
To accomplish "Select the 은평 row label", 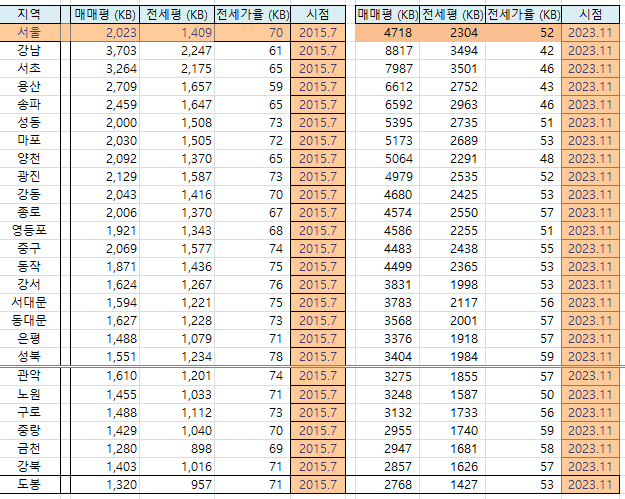I will tap(29, 338).
